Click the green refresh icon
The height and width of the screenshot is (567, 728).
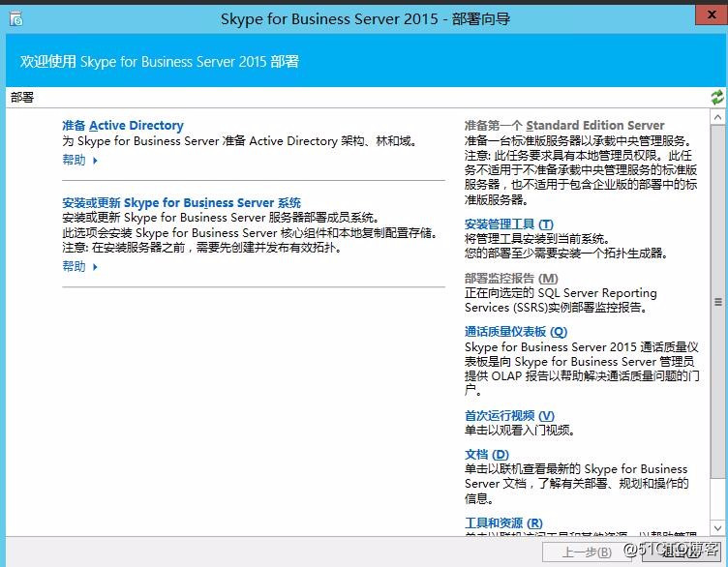click(716, 97)
